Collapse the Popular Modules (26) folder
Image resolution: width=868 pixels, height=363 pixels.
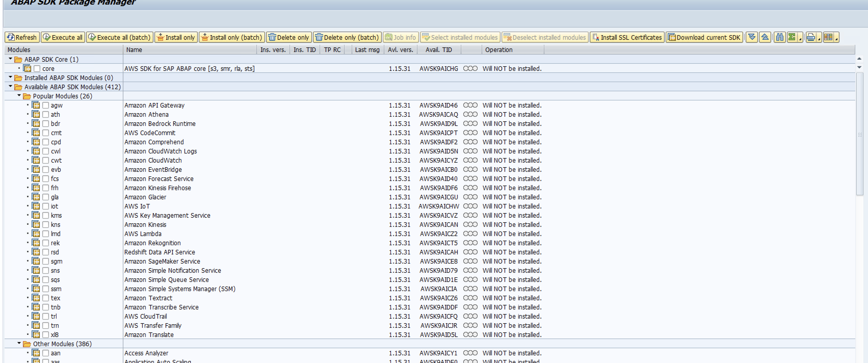tap(19, 96)
